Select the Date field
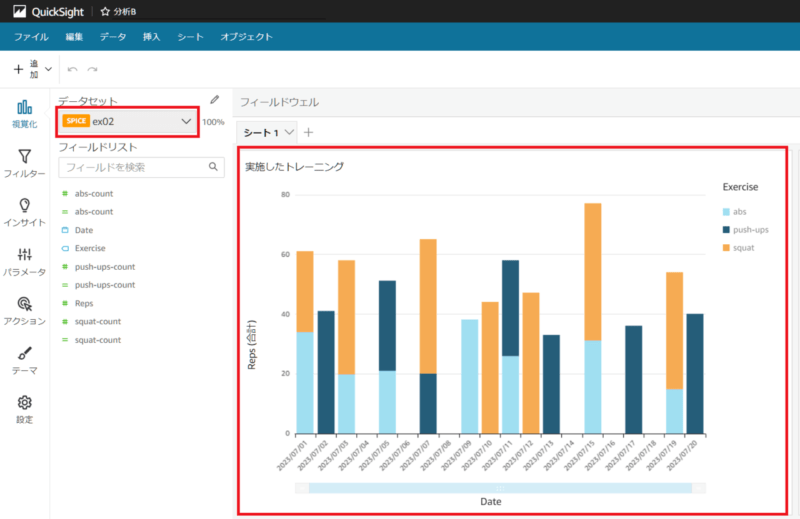 point(78,230)
